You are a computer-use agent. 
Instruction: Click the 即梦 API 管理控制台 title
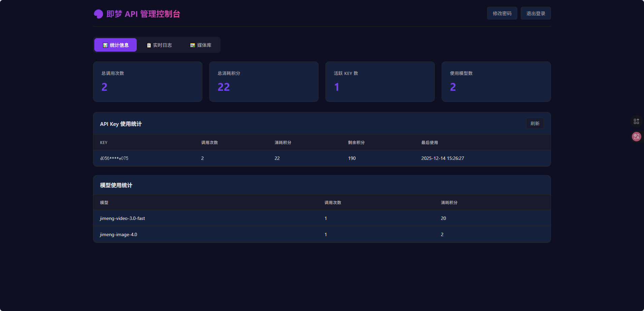point(143,14)
